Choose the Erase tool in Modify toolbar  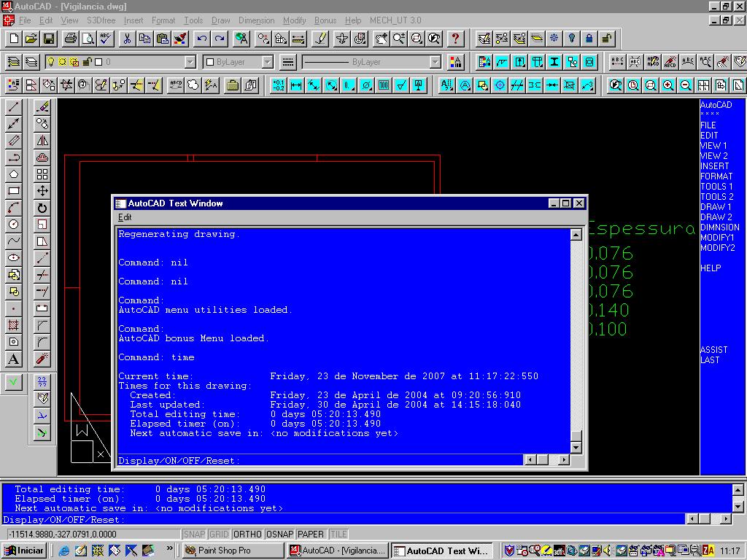coord(42,107)
